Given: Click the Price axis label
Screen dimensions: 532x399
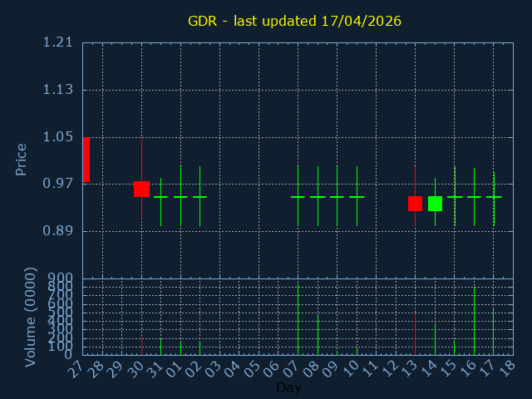Looking at the screenshot, I should click(x=22, y=159).
